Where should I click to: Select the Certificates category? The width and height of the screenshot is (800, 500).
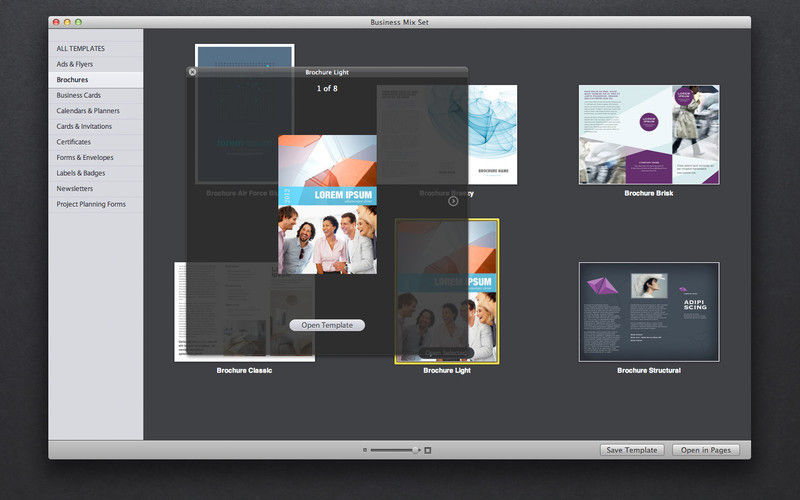click(x=96, y=142)
